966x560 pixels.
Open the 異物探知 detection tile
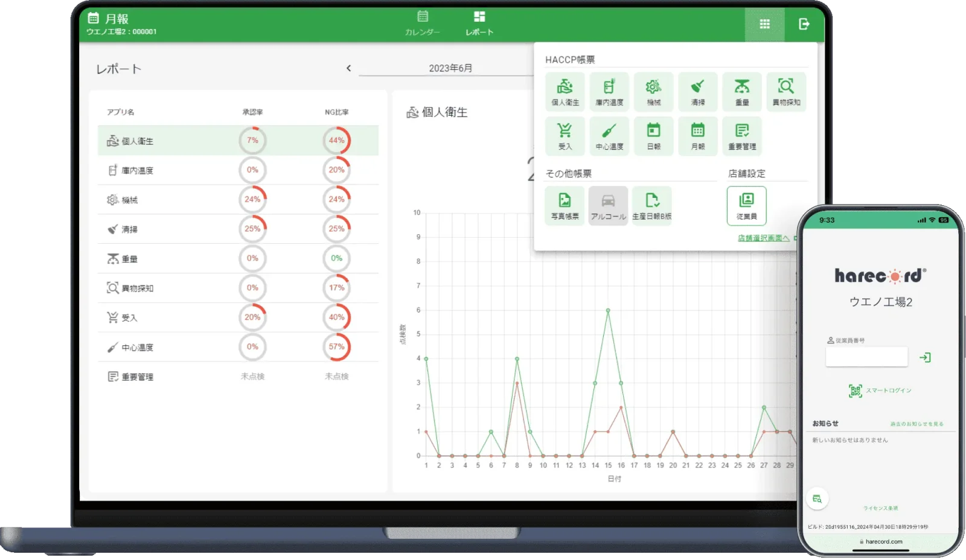click(x=786, y=92)
